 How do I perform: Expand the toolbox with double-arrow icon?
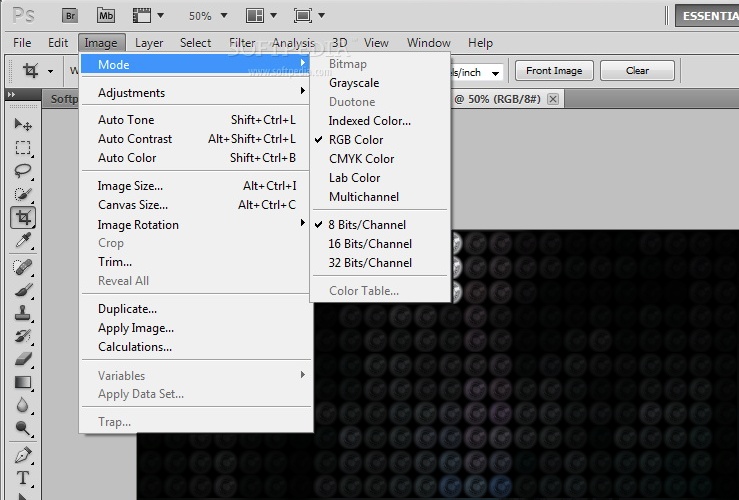(11, 94)
